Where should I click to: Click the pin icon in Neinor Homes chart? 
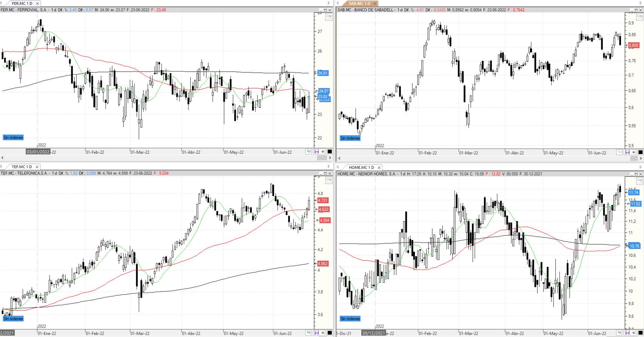[x=634, y=333]
